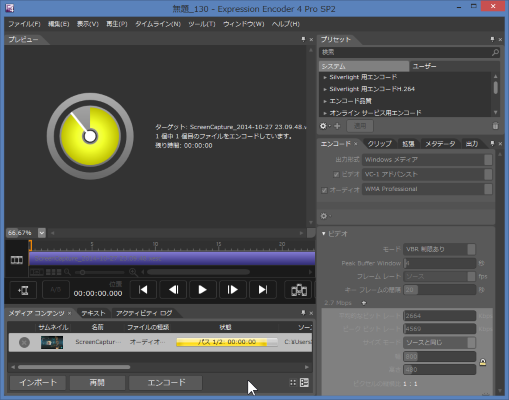Click the preset search magnifier
Viewport: 509px width, 400px height.
(495, 52)
